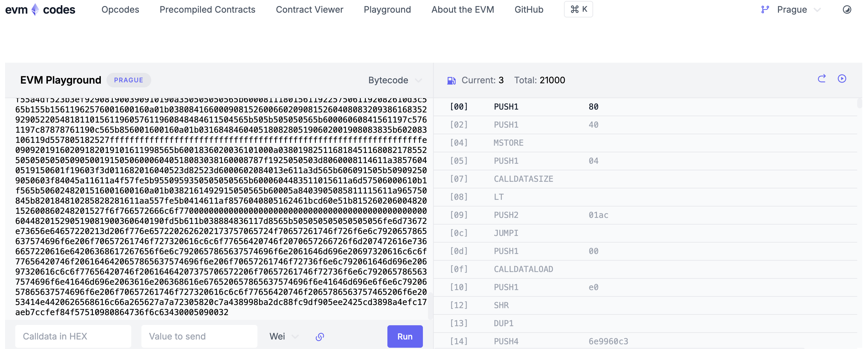Select the JUMPI instruction row
This screenshot has width=868, height=349.
(x=505, y=233)
